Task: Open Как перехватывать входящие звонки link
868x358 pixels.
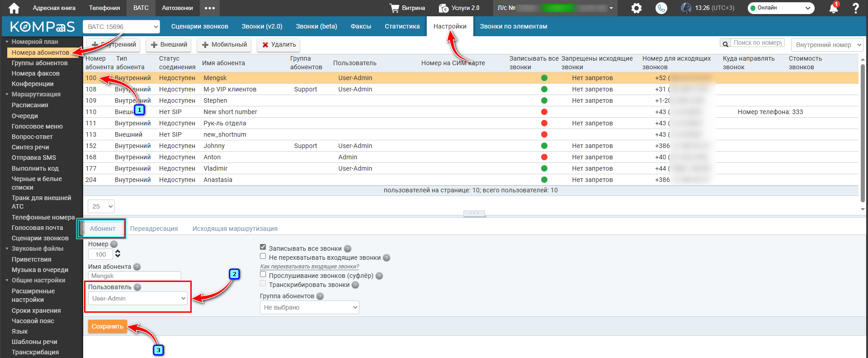Action: click(310, 267)
